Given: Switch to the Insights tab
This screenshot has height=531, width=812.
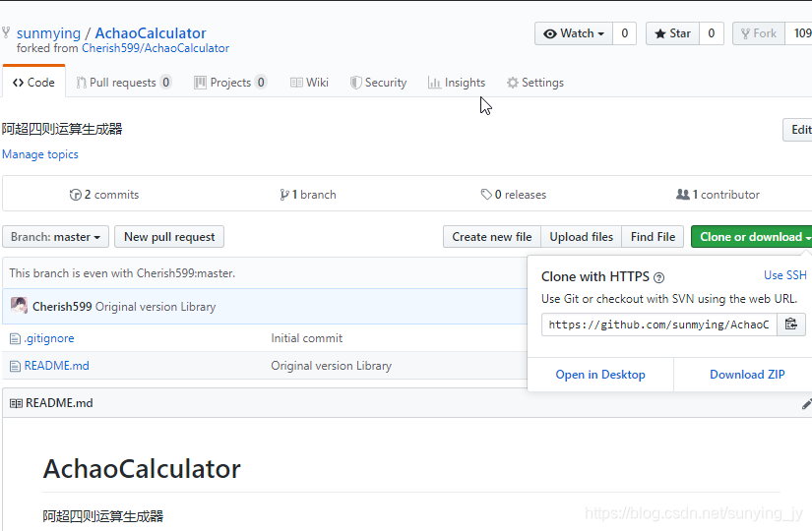Looking at the screenshot, I should (x=457, y=83).
